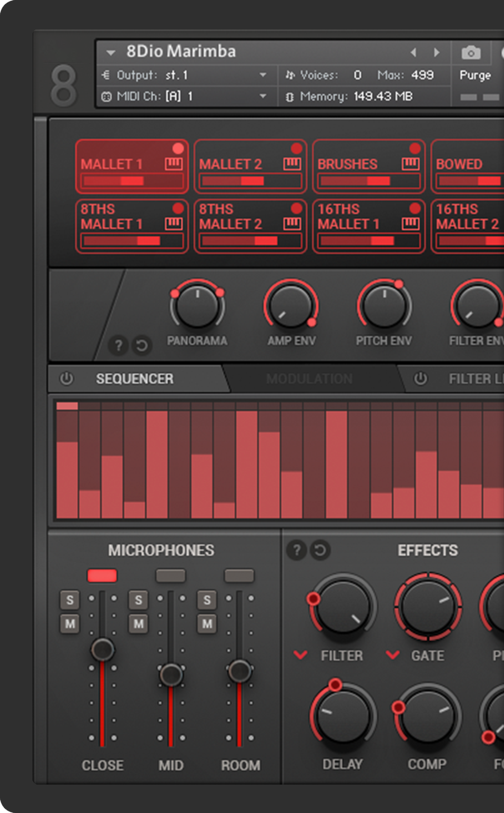Expand the GATE effect chevron
Viewport: 504px width, 813px height.
point(393,655)
